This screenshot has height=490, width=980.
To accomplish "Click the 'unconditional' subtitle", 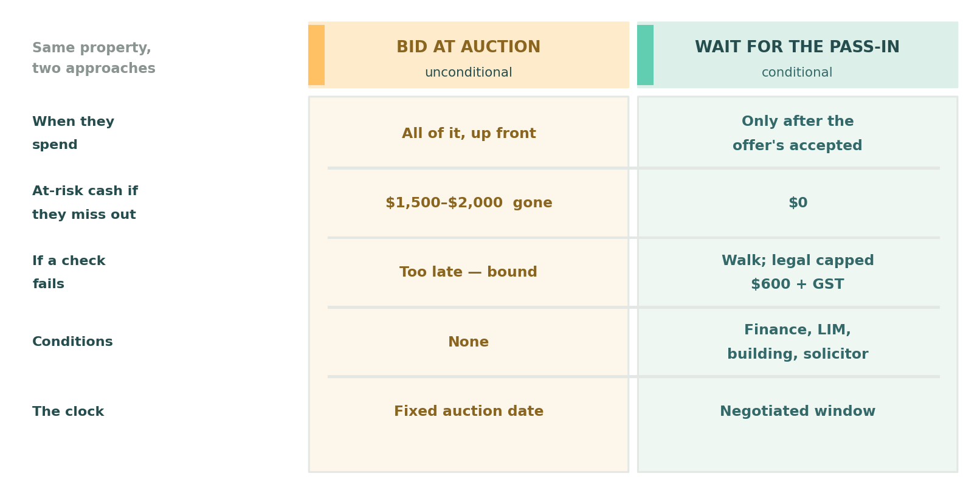I will (x=468, y=73).
